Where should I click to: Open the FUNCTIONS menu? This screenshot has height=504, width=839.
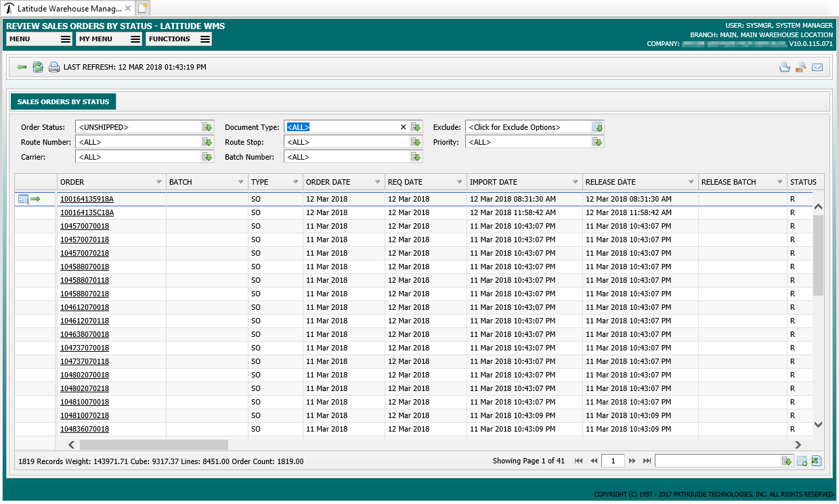(179, 39)
